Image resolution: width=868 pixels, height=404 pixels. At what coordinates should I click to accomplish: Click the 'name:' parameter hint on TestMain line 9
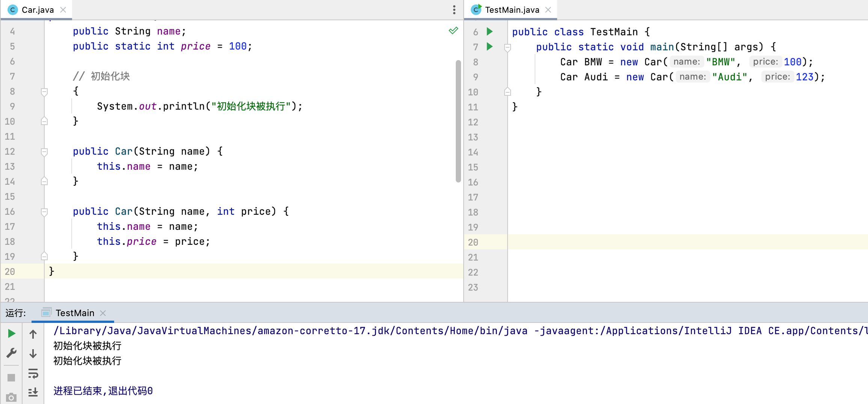click(x=693, y=77)
